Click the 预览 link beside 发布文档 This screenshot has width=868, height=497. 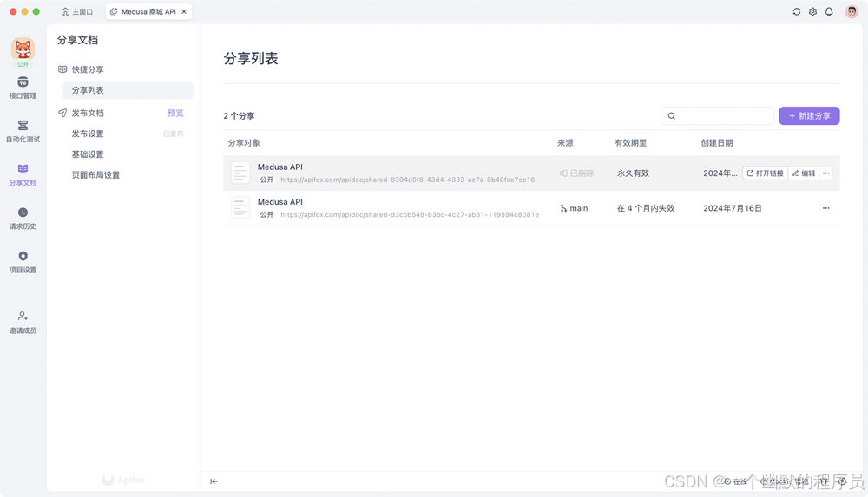coord(175,113)
